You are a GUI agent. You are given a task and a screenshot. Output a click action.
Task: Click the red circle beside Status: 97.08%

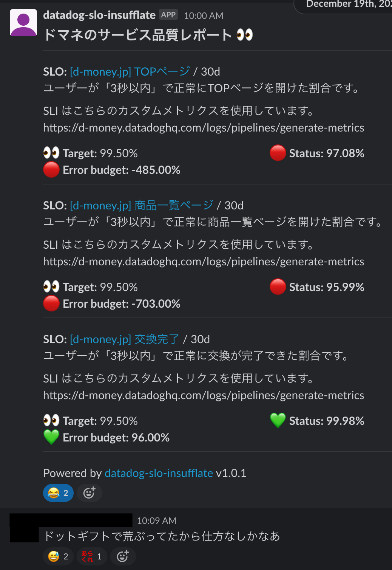[x=278, y=153]
